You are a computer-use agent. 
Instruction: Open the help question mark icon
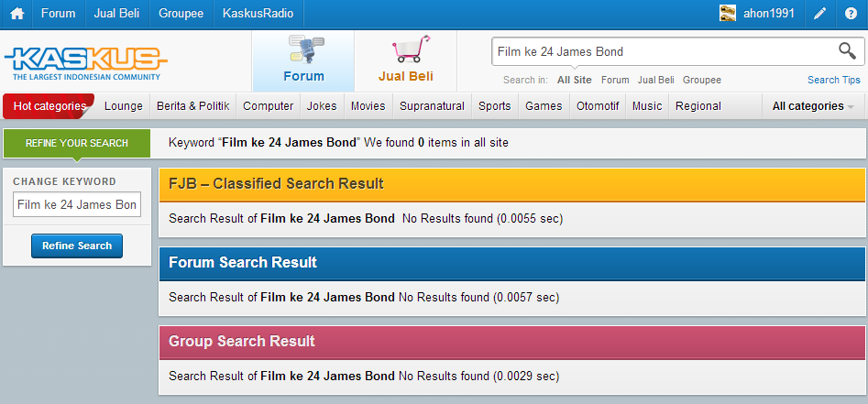[x=851, y=14]
